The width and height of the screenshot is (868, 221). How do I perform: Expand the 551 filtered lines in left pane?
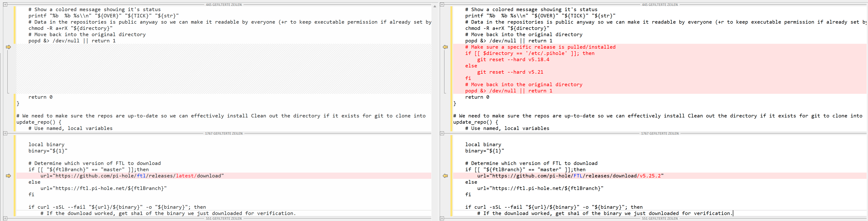click(5, 218)
